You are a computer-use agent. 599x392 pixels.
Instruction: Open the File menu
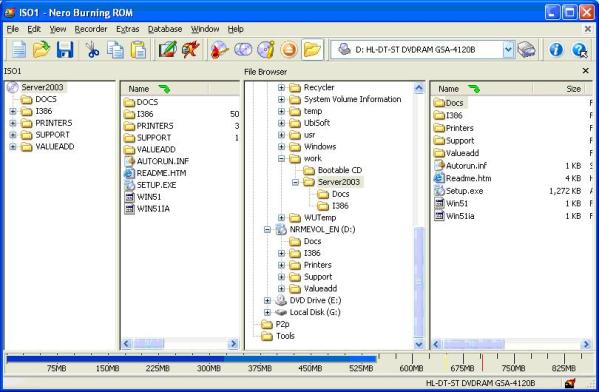click(13, 29)
